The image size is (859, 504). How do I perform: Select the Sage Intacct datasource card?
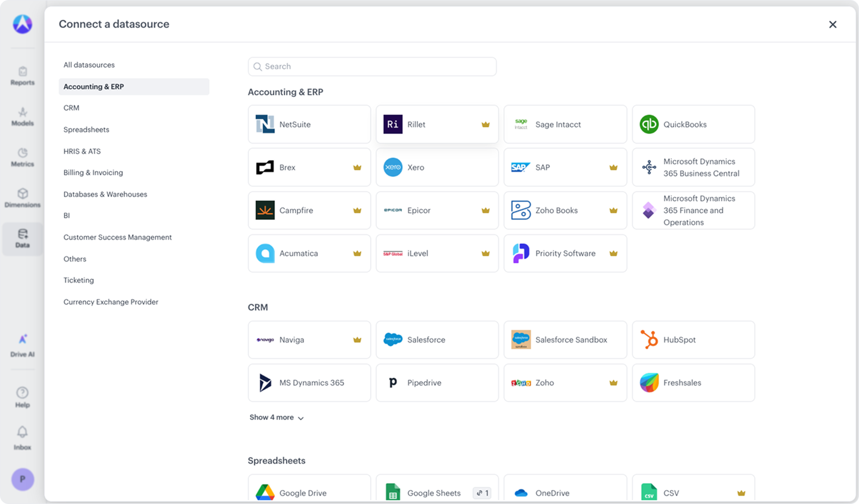click(x=565, y=125)
